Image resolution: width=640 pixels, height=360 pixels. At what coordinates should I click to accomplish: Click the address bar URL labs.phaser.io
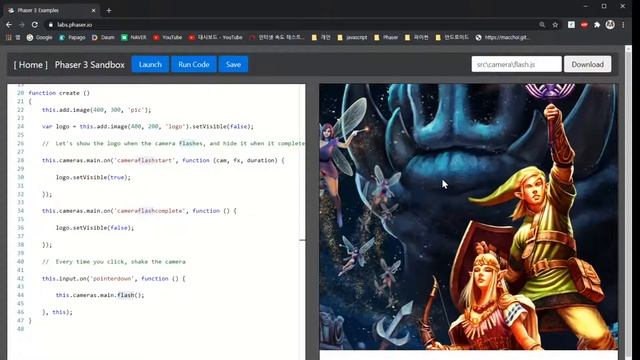coord(74,25)
